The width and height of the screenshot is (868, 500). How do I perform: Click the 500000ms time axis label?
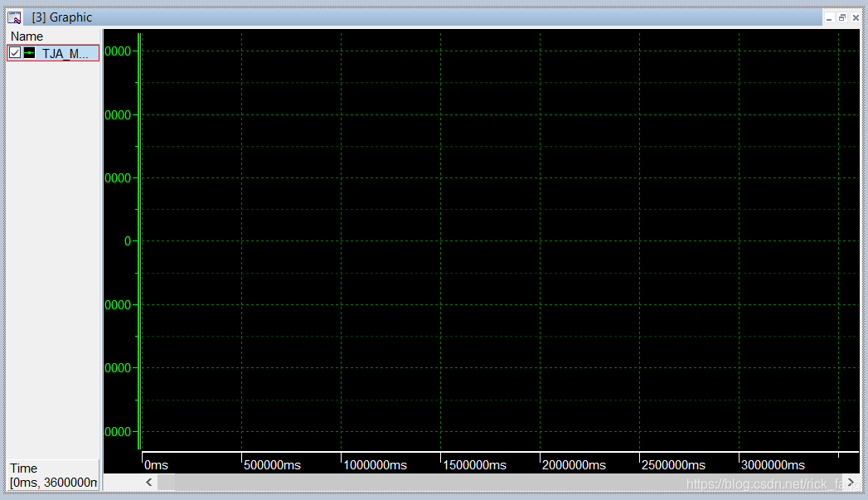[x=273, y=465]
